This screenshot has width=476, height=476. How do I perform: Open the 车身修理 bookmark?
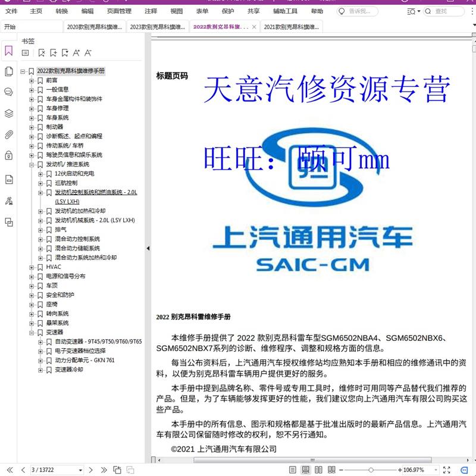57,108
